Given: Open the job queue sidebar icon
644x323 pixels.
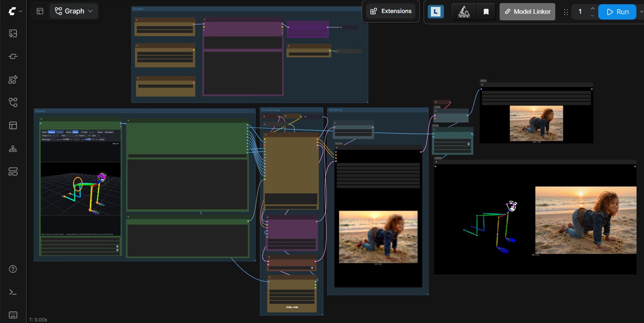Looking at the screenshot, I should [13, 56].
